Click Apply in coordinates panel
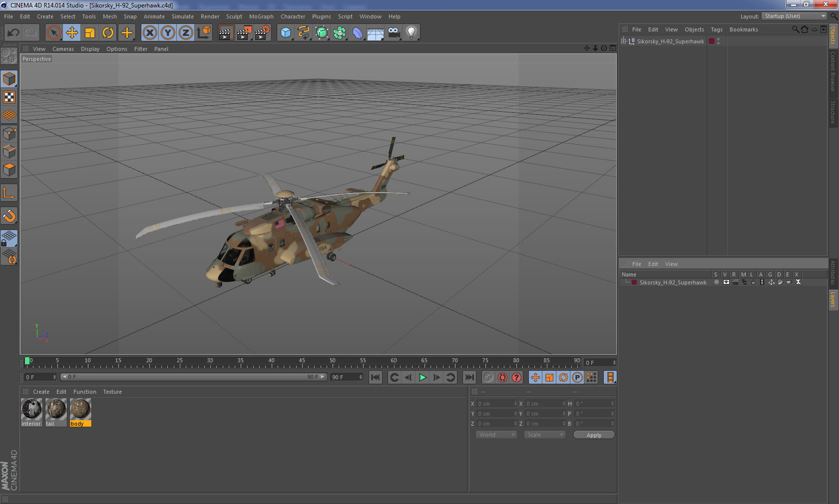The image size is (839, 504). [594, 435]
